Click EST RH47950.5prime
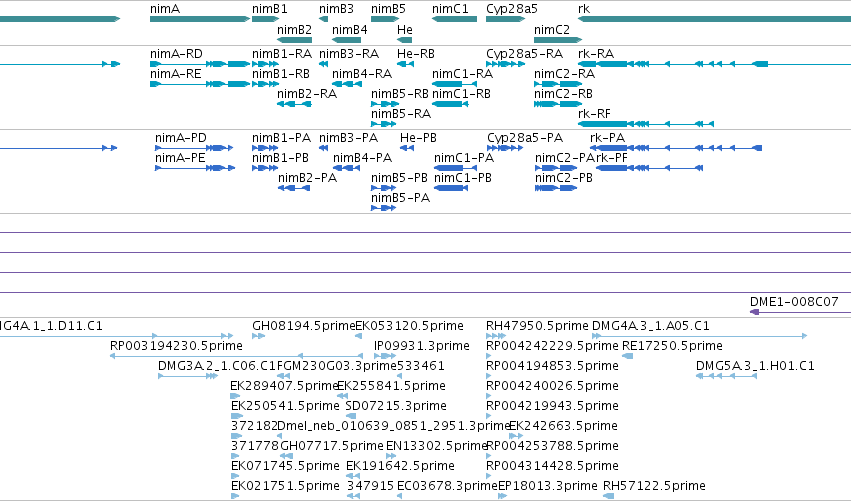This screenshot has height=501, width=851. [496, 335]
